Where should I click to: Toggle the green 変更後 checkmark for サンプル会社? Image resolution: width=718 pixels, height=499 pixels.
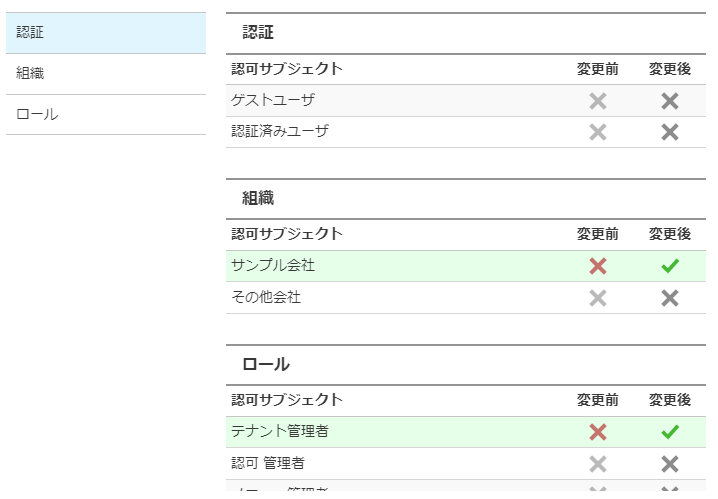pos(670,266)
